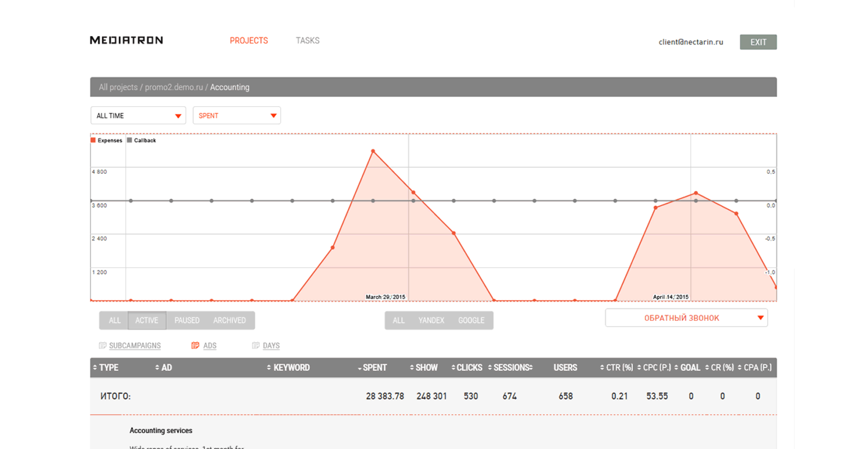Click the Days tab icon
868x449 pixels.
point(256,346)
